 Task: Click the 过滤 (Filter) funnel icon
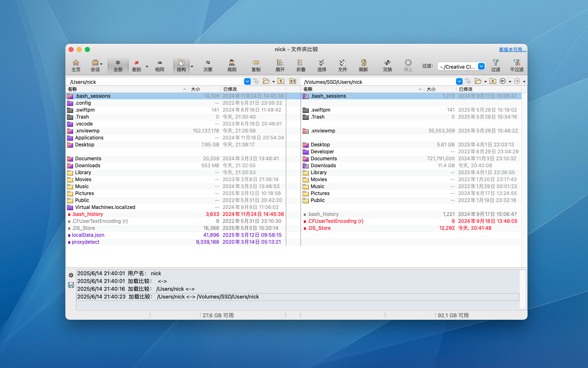(496, 65)
